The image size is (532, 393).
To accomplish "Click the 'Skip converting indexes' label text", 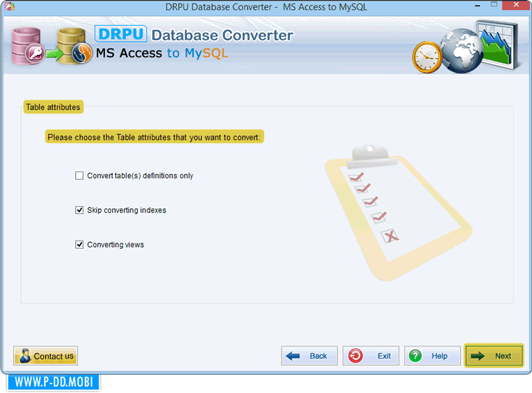I will point(127,210).
